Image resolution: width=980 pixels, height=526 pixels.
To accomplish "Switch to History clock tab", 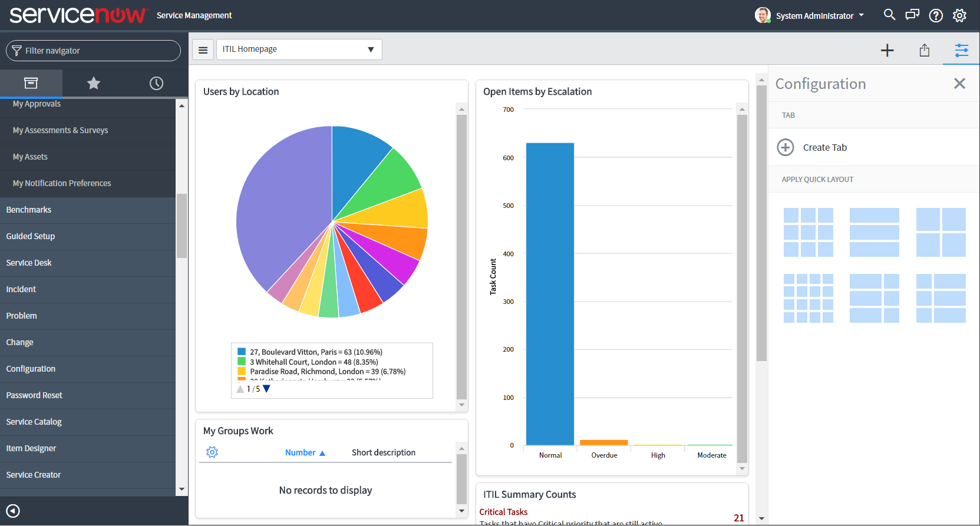I will pyautogui.click(x=156, y=83).
